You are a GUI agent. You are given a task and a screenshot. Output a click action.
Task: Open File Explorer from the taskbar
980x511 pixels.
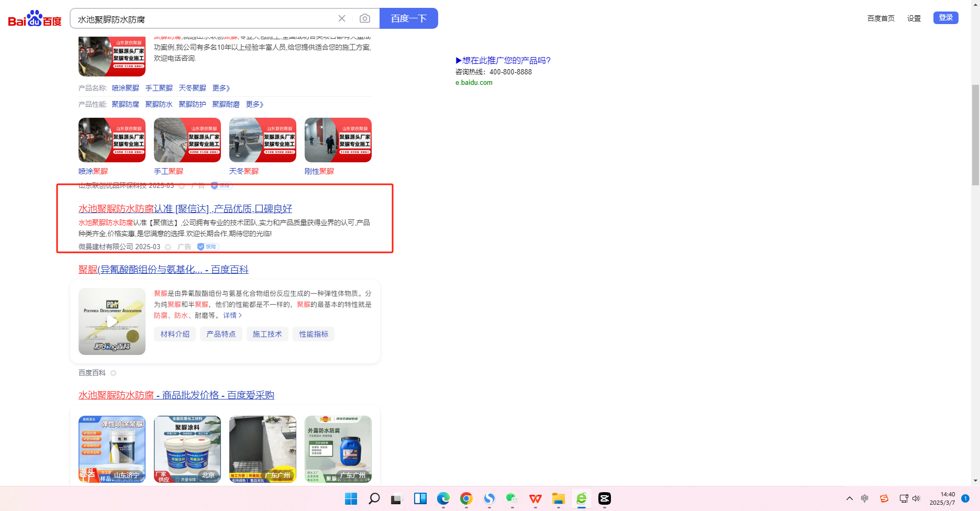(x=559, y=498)
